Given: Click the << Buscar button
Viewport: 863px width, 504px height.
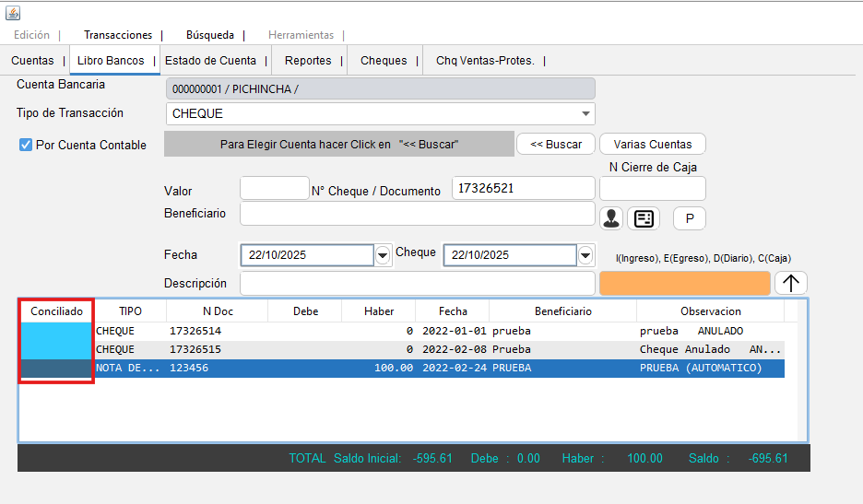Looking at the screenshot, I should coord(556,145).
